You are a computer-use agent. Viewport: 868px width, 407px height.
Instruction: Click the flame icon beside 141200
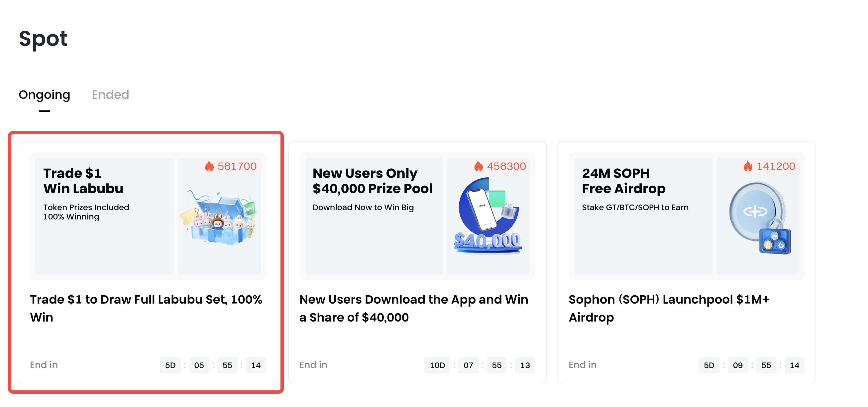tap(748, 166)
